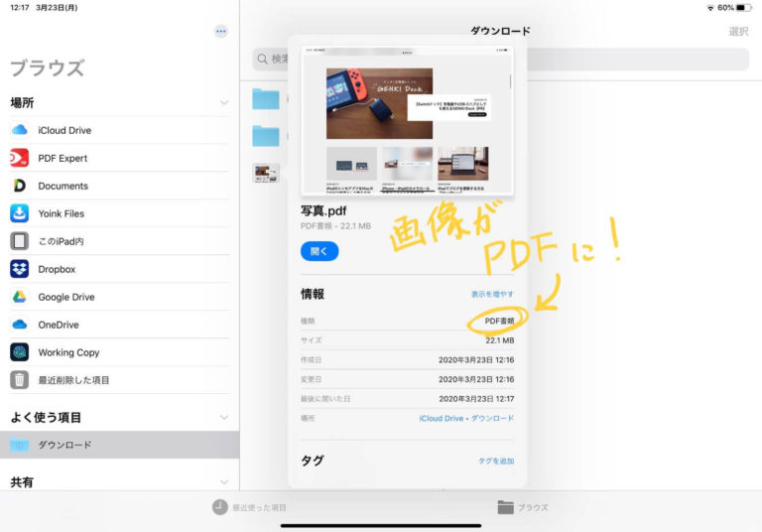Open Google Drive icon
Screen dimensions: 762x532
(x=20, y=297)
